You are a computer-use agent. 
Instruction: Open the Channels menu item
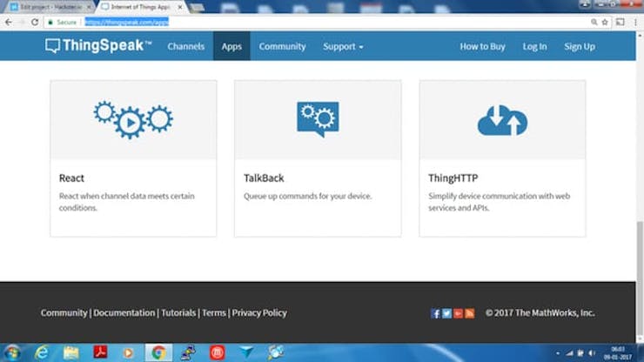(185, 46)
